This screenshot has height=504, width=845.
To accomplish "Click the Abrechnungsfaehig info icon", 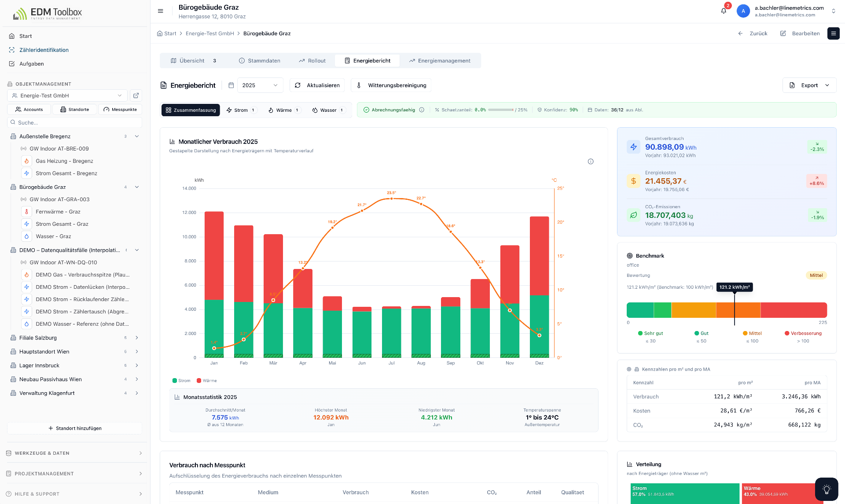I will [422, 110].
